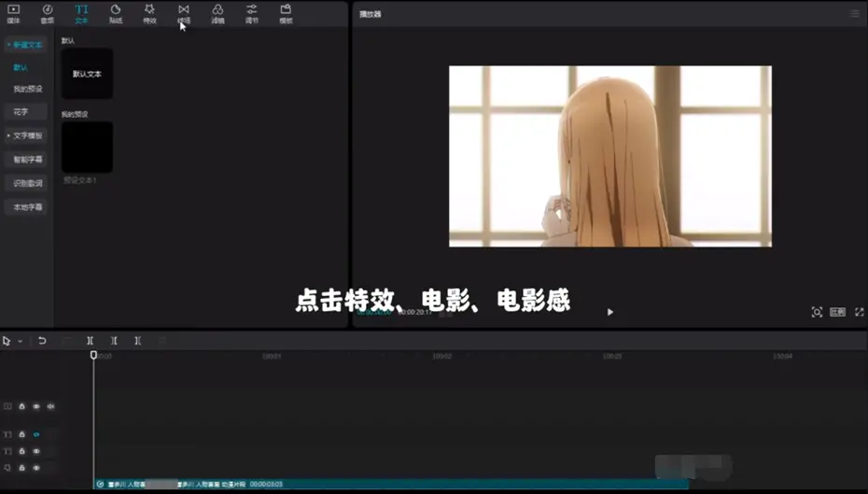Lock the video track
The width and height of the screenshot is (868, 494).
[22, 406]
